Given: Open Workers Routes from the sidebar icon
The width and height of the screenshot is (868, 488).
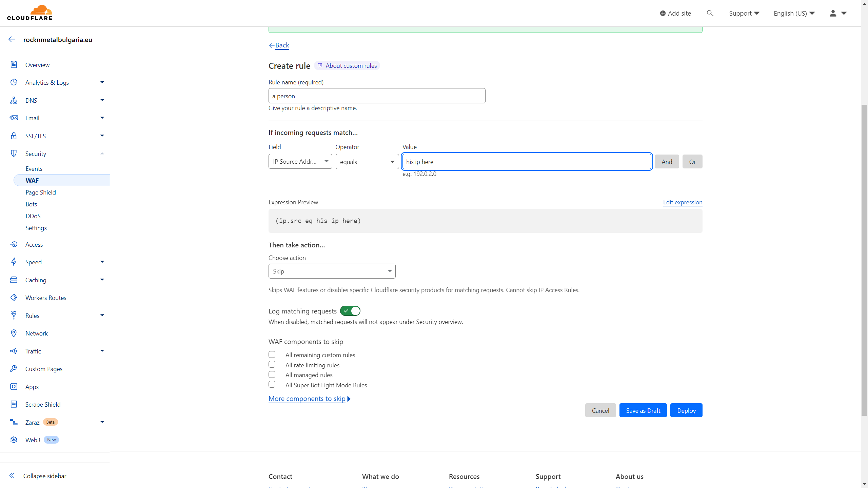Looking at the screenshot, I should [14, 298].
